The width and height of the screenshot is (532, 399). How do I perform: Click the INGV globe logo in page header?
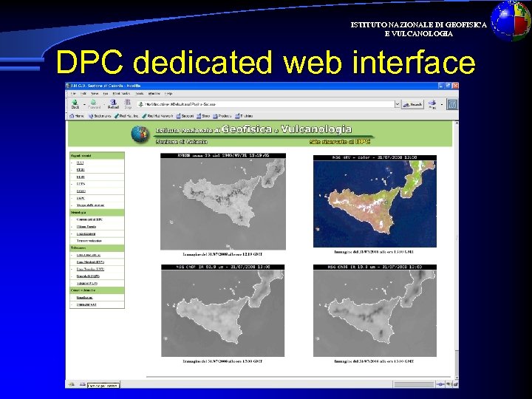(x=140, y=134)
